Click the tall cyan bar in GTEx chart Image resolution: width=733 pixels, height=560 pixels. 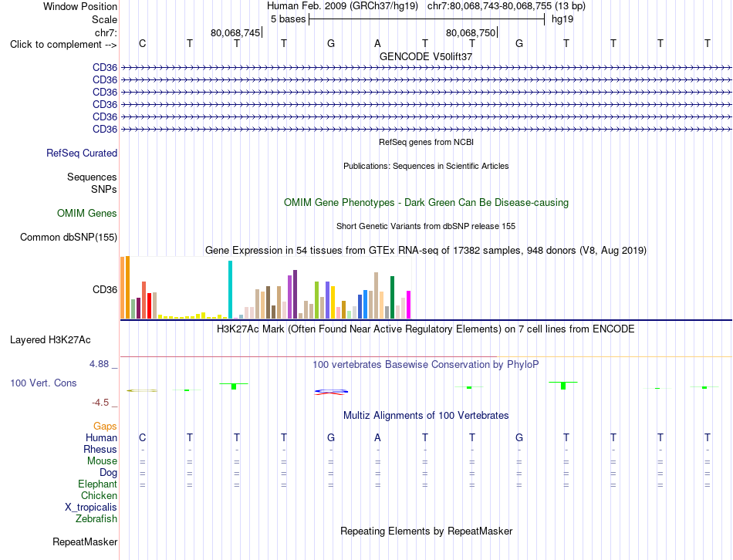tap(230, 290)
